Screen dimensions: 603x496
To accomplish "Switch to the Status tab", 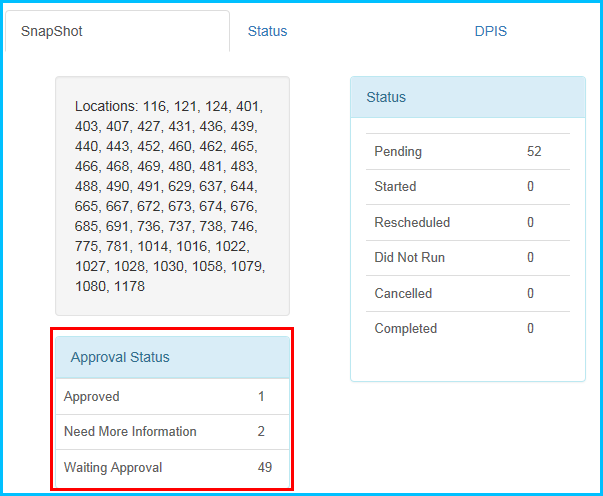I will click(x=267, y=31).
